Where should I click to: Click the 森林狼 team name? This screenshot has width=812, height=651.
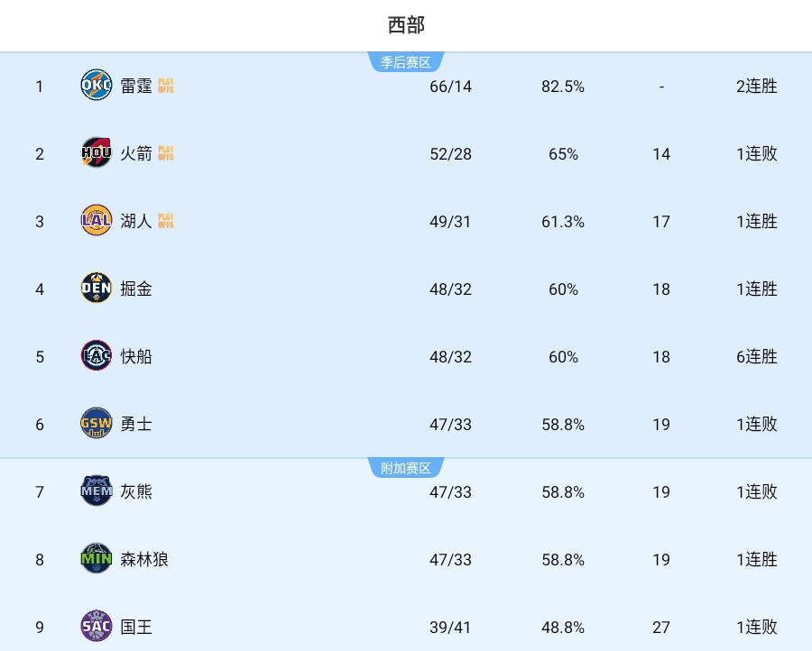(146, 559)
